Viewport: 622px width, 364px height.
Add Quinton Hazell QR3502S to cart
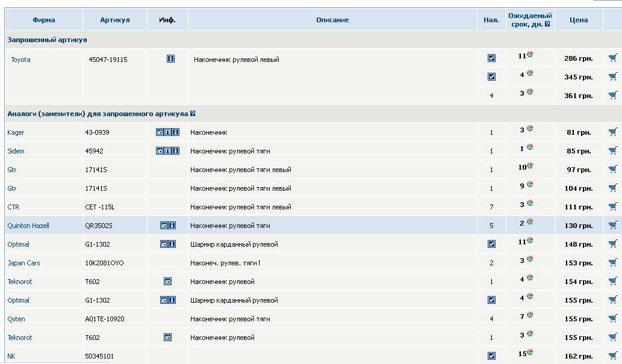coord(613,226)
